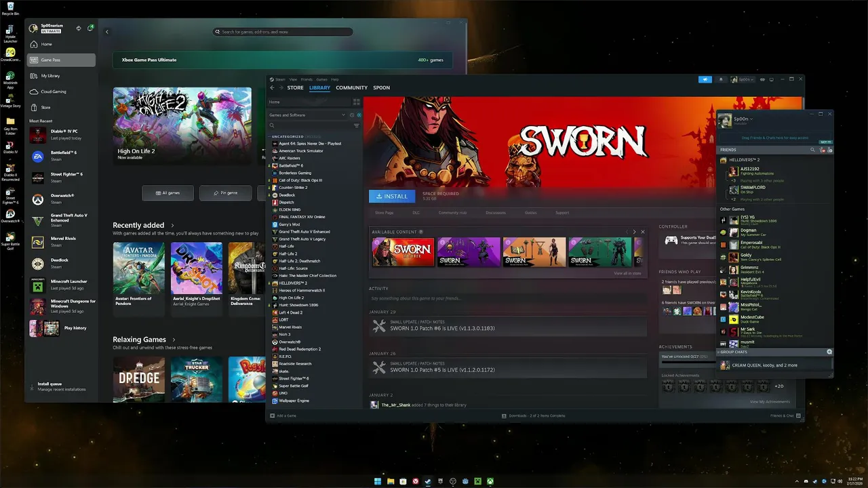868x488 pixels.
Task: Click the Steam library search field
Action: [309, 125]
